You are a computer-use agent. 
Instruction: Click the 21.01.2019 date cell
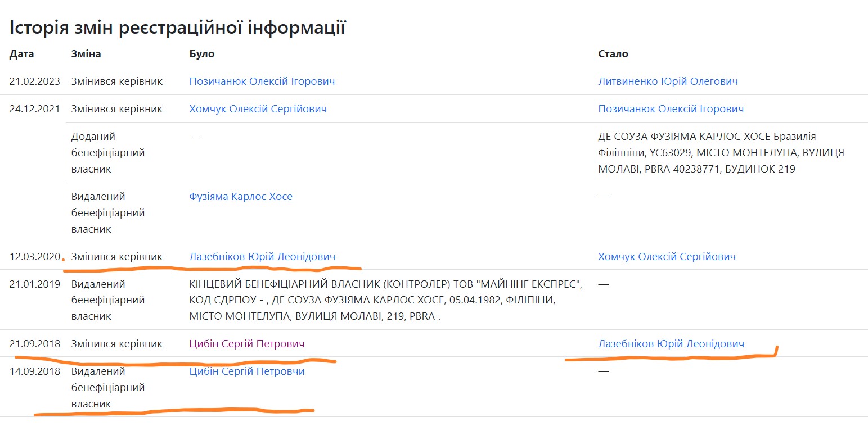34,284
